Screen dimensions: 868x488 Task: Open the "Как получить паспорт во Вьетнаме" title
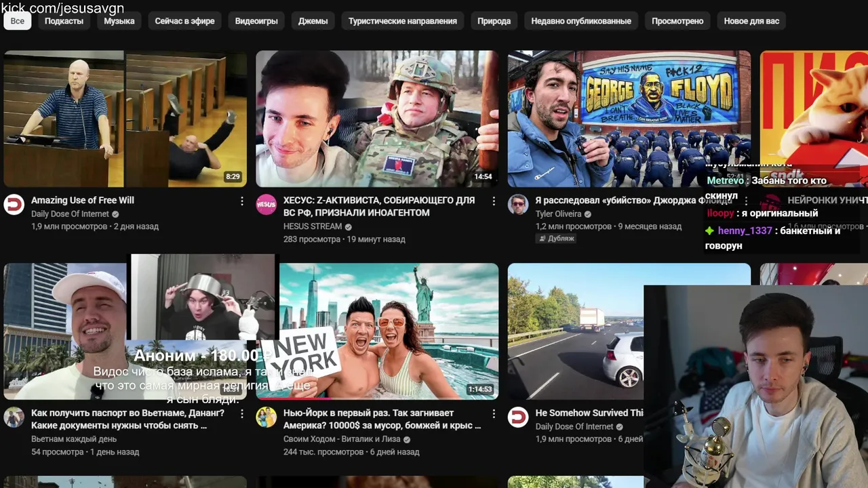click(127, 419)
